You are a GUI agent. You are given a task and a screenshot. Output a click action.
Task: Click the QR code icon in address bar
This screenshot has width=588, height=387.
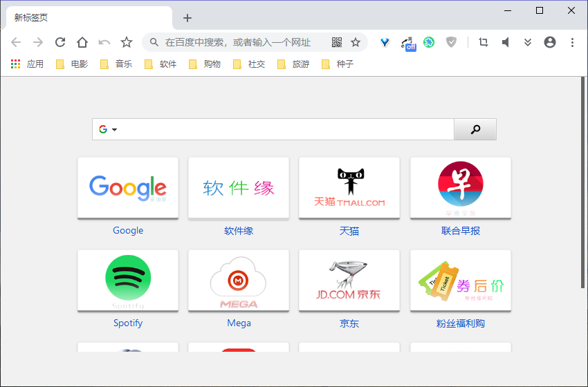(337, 42)
